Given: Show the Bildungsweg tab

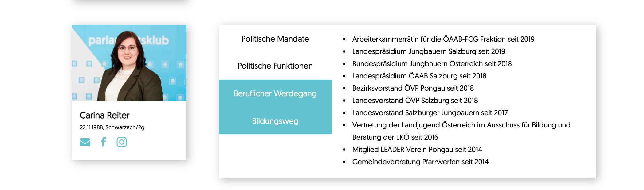Looking at the screenshot, I should tap(275, 121).
